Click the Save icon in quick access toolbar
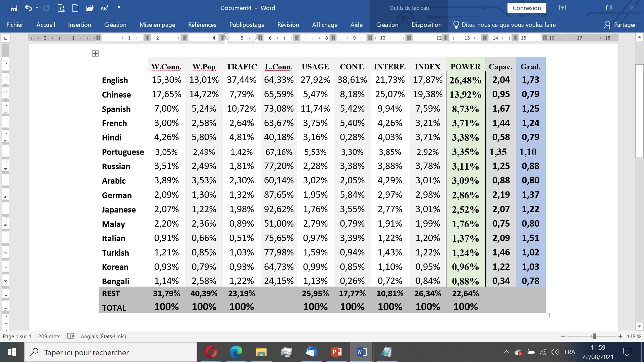The width and height of the screenshot is (644, 362). pos(14,8)
